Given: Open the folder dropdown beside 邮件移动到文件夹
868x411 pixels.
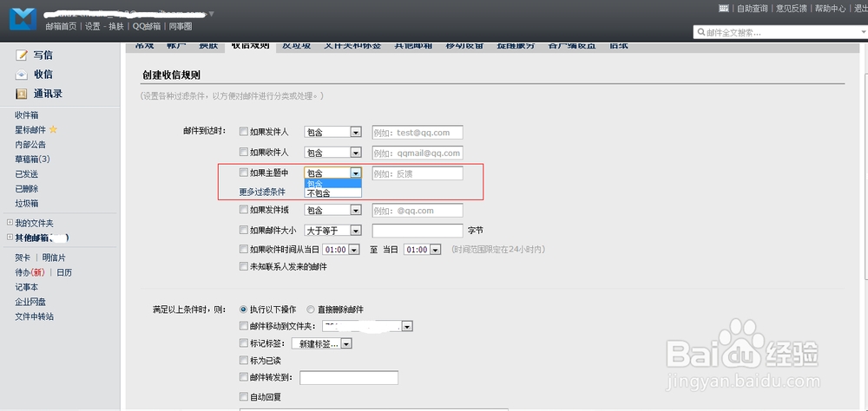Looking at the screenshot, I should (367, 327).
